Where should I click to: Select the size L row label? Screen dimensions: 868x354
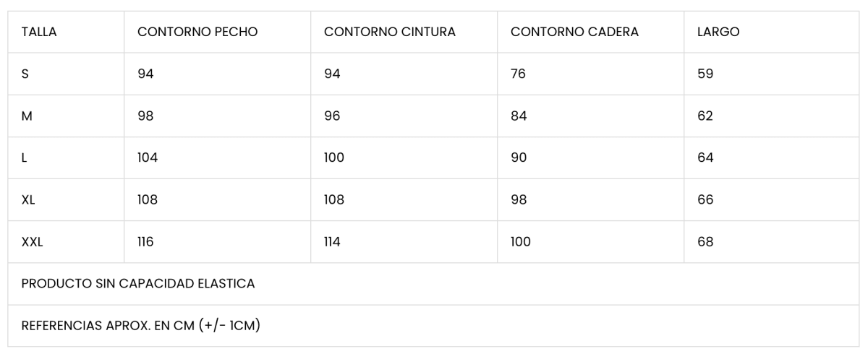(x=25, y=157)
